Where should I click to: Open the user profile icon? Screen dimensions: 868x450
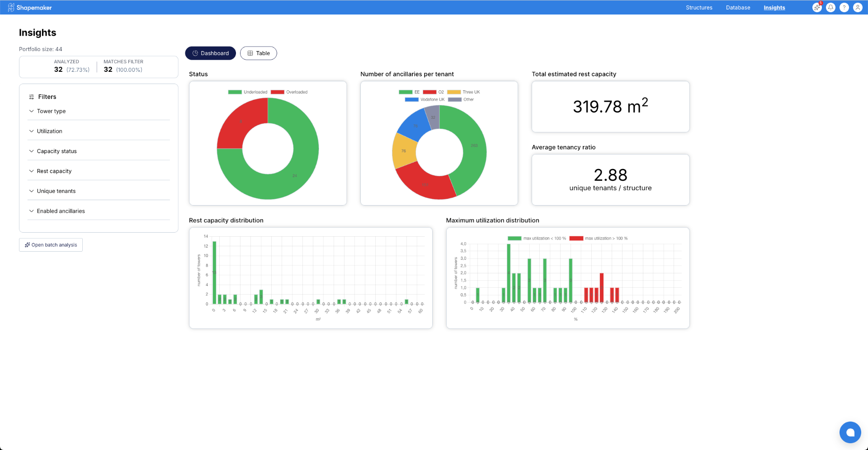858,8
